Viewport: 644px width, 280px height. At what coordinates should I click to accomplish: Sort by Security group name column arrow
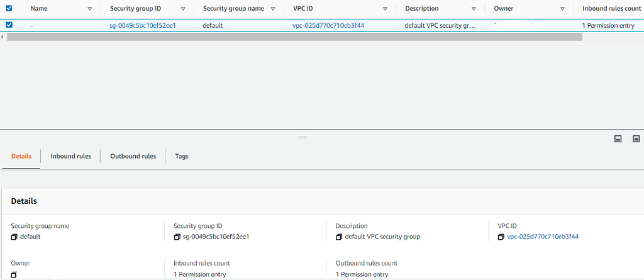[x=273, y=9]
